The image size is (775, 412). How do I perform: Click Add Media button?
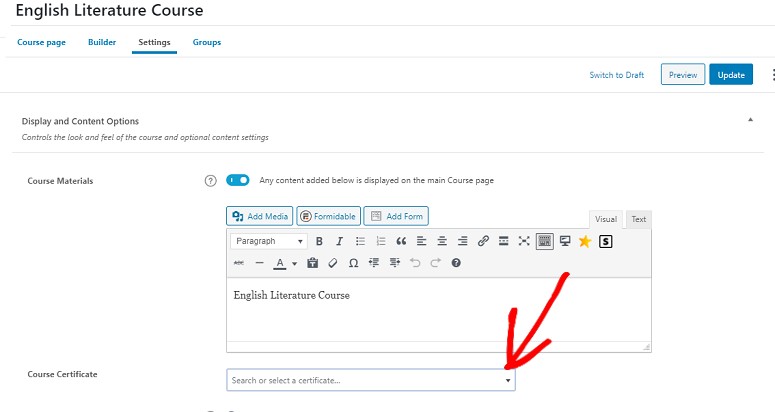259,216
